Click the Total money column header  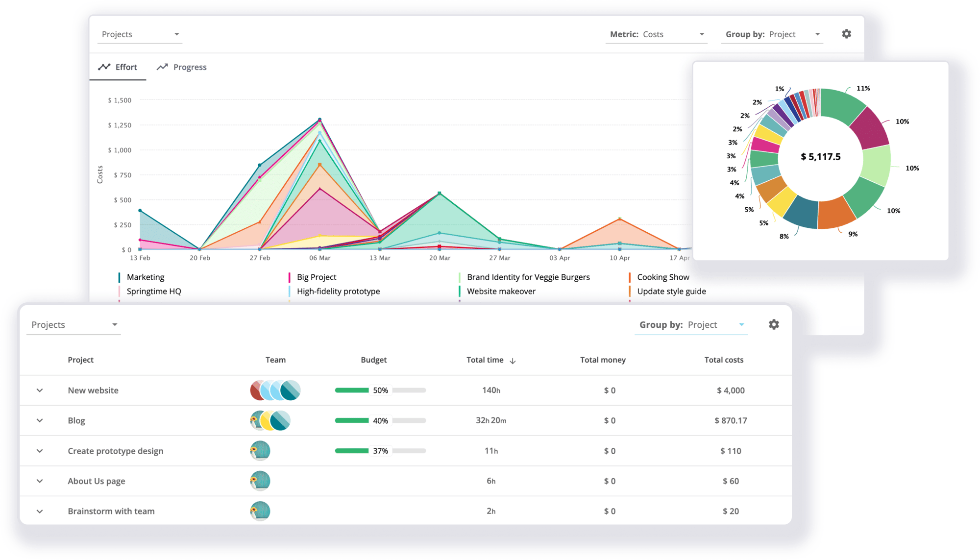[603, 360]
